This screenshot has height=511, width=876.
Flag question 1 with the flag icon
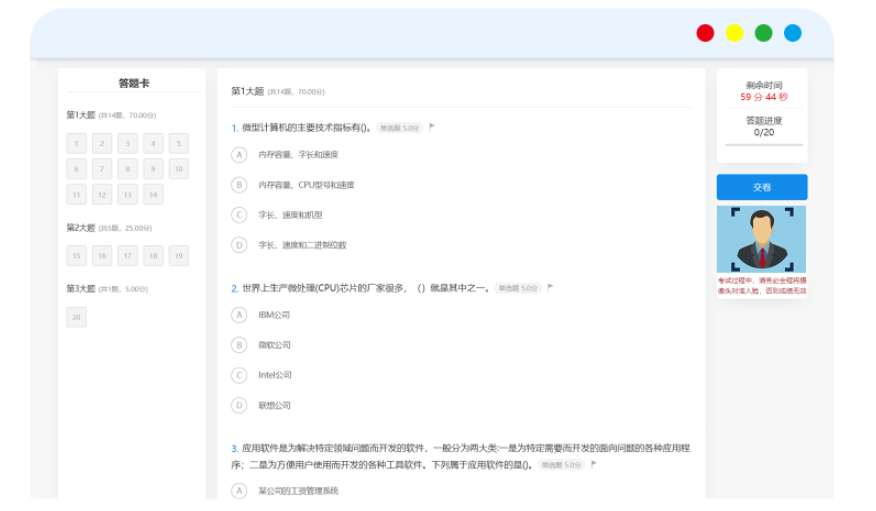coord(432,127)
